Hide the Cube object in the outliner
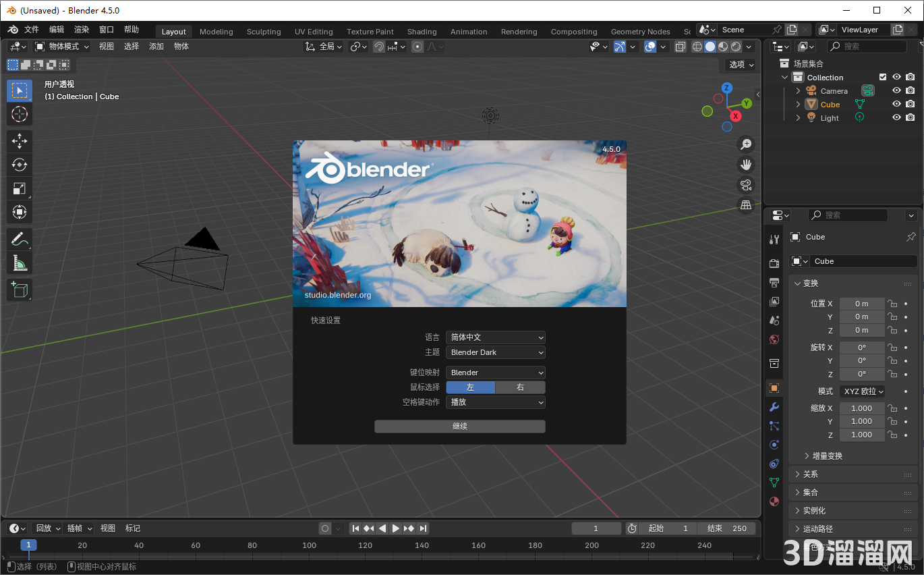Viewport: 924px width, 575px height. pos(896,103)
